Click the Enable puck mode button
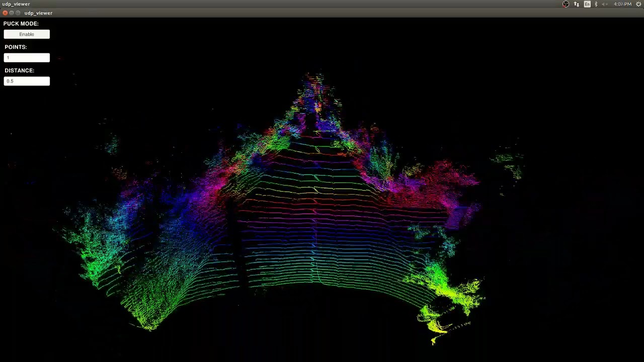The width and height of the screenshot is (644, 362). [27, 34]
